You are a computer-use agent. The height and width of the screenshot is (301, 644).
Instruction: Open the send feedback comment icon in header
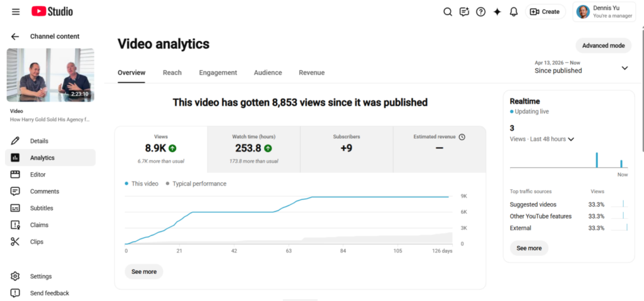(x=464, y=12)
